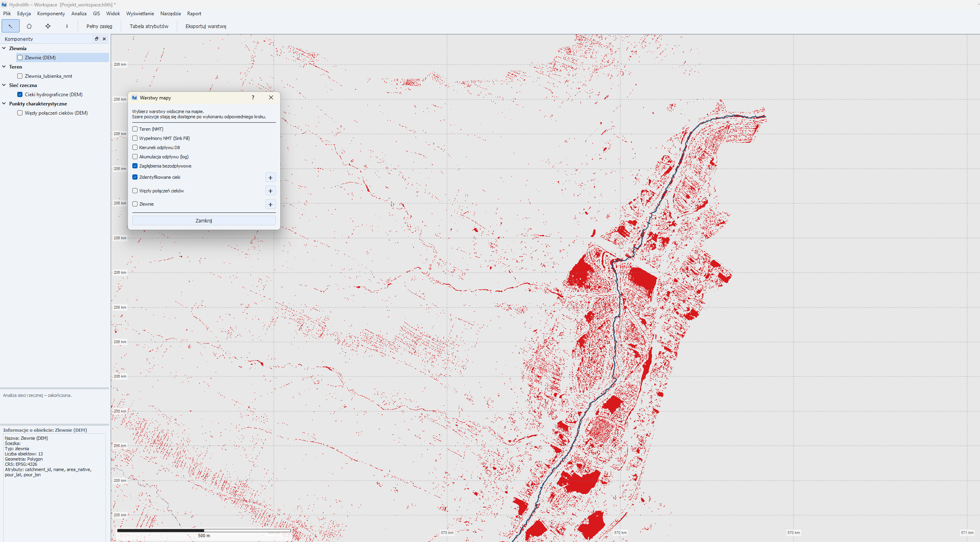Disable Zidentyfikowane cieki checkbox
Screen dimensions: 980x542
click(x=135, y=177)
